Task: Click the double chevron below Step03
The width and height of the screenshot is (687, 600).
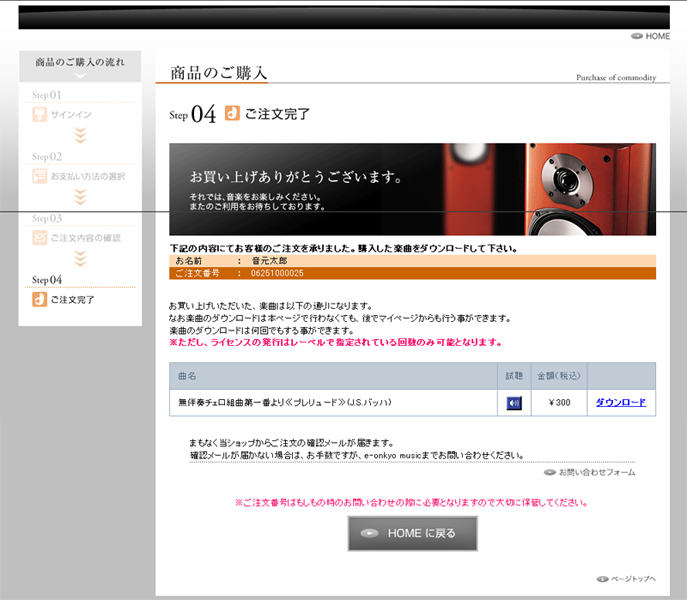Action: coord(80,259)
